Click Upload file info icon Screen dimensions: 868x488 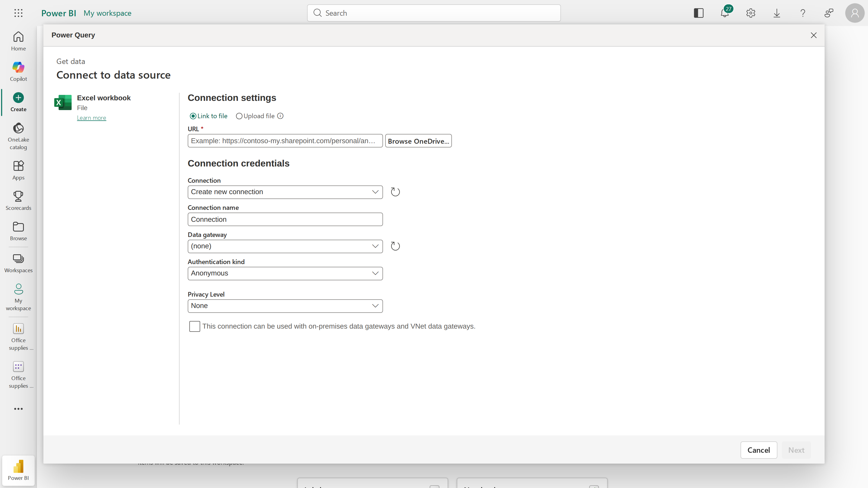[x=280, y=116]
